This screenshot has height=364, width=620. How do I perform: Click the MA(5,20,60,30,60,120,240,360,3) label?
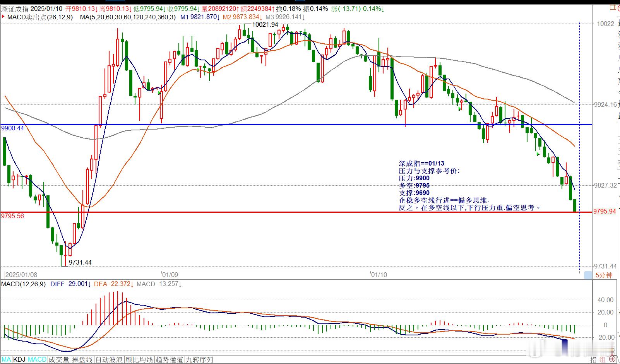tap(128, 17)
